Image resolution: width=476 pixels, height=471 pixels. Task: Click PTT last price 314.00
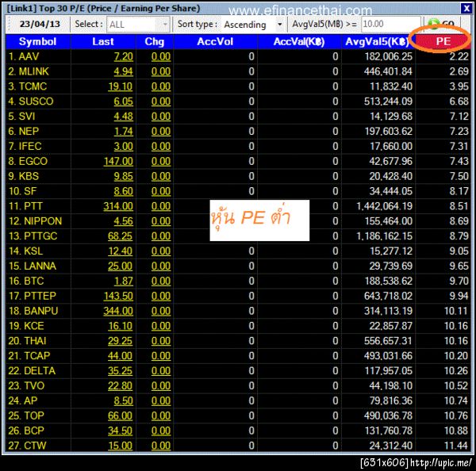pyautogui.click(x=118, y=206)
